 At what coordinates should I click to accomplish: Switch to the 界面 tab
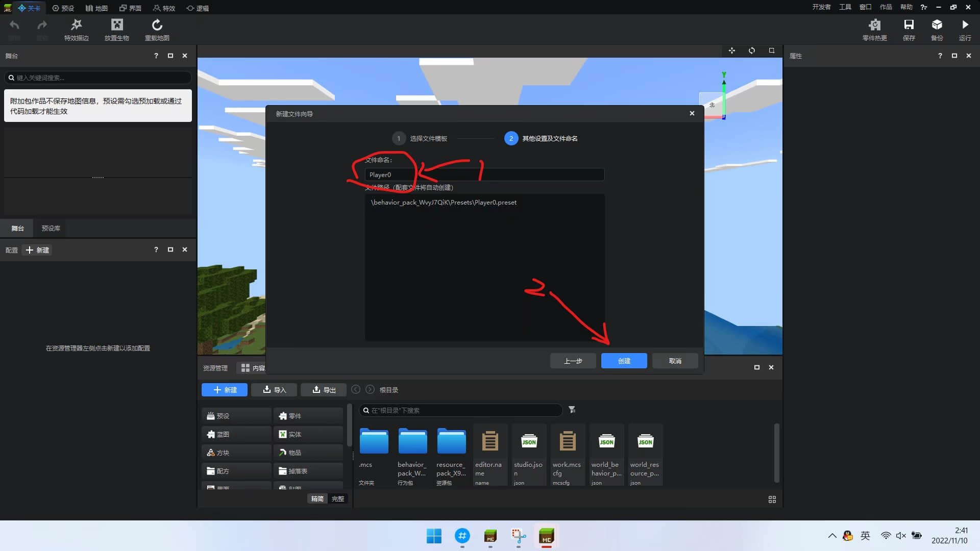(131, 8)
